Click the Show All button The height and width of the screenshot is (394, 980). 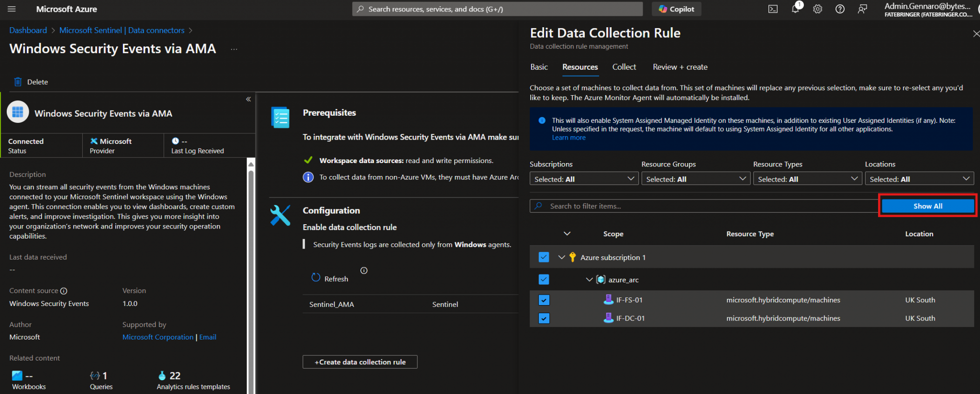[928, 206]
